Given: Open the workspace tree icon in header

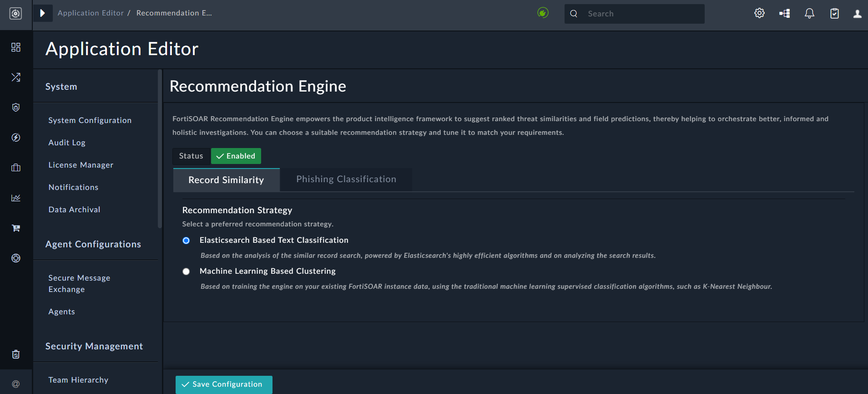Looking at the screenshot, I should pos(784,14).
